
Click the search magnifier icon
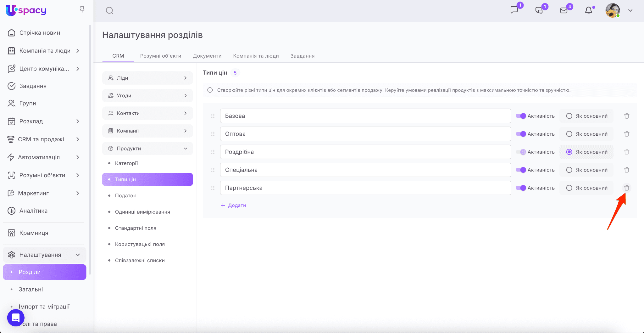click(x=109, y=11)
